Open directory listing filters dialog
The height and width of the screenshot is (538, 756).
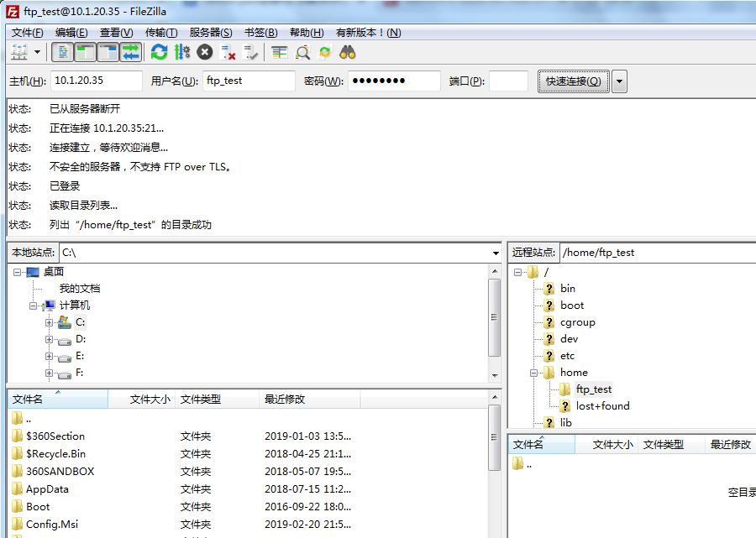pos(279,52)
